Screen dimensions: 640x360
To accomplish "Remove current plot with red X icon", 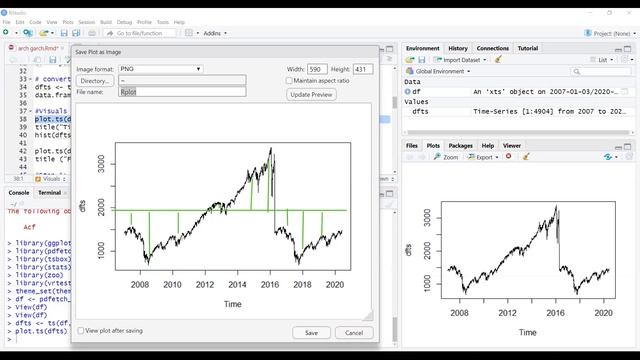I will coord(509,156).
